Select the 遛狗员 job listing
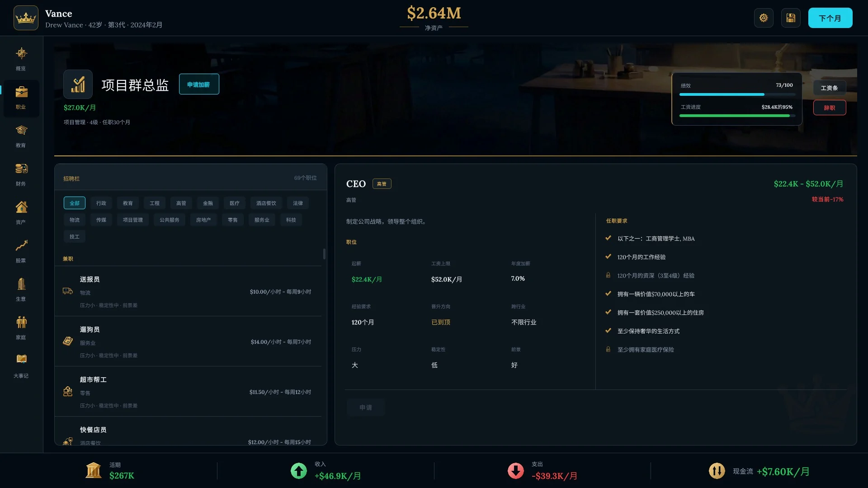 (x=188, y=342)
